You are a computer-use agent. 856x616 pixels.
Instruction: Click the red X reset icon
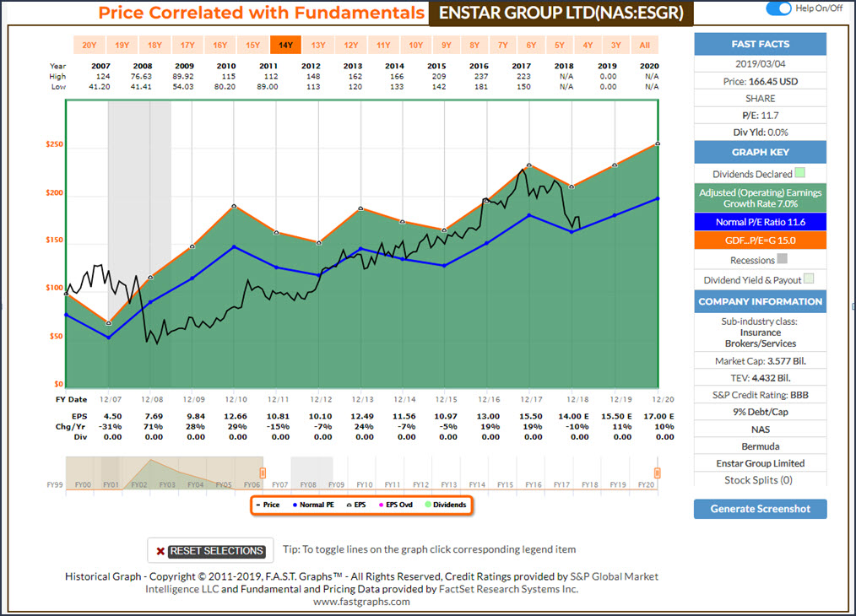[x=160, y=551]
